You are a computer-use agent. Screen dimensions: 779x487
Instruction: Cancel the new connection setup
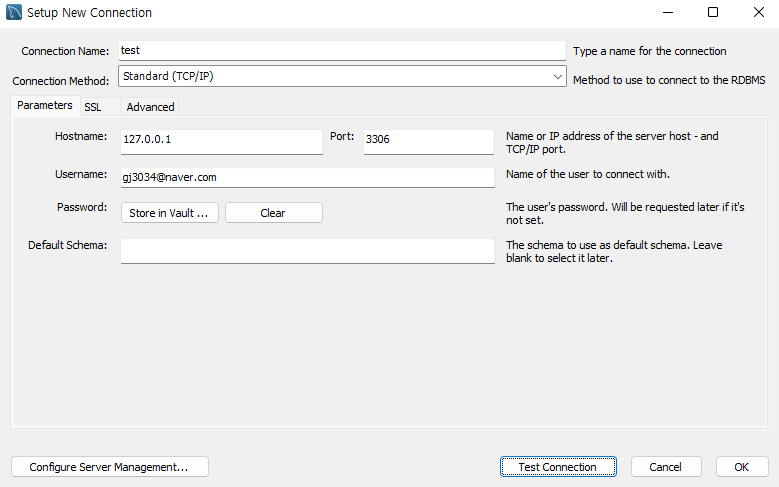(666, 467)
